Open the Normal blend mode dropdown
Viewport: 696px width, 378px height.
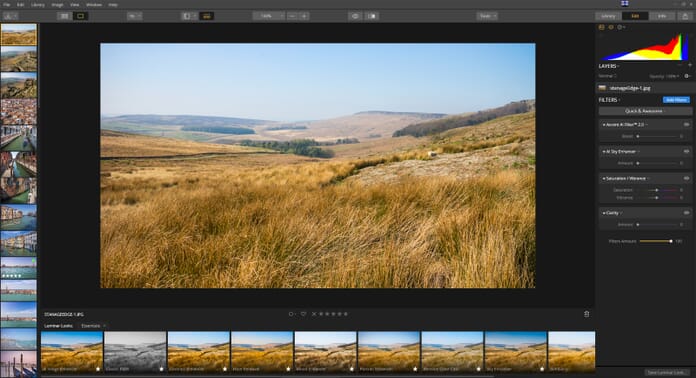point(607,76)
